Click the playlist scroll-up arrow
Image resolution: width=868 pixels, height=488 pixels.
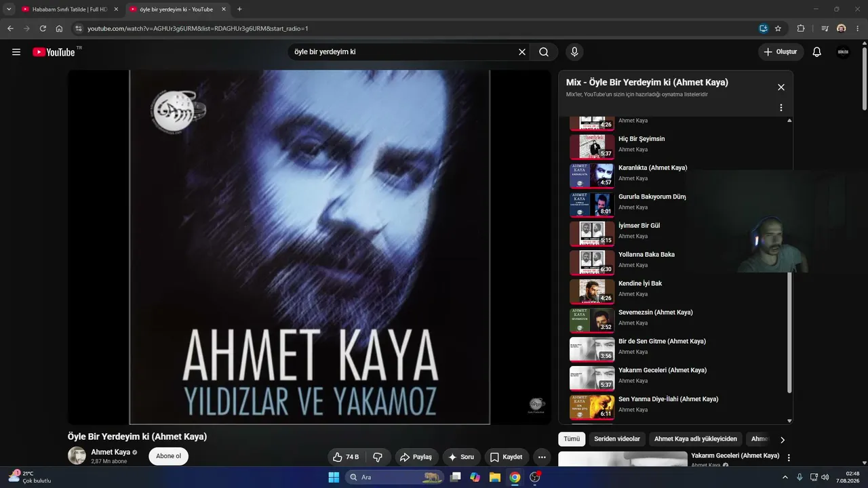pos(789,121)
